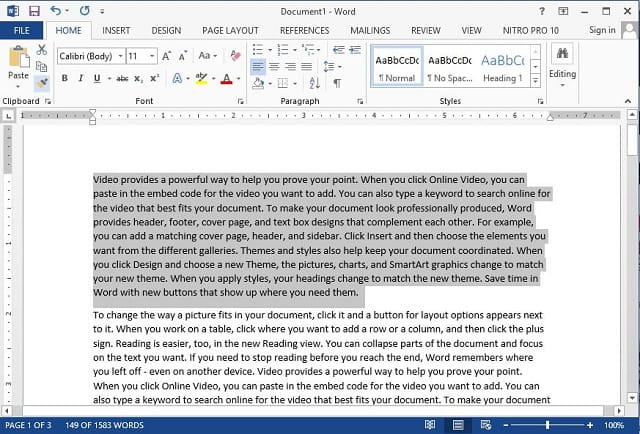
Task: Click the Save floppy disk icon
Action: 34,11
